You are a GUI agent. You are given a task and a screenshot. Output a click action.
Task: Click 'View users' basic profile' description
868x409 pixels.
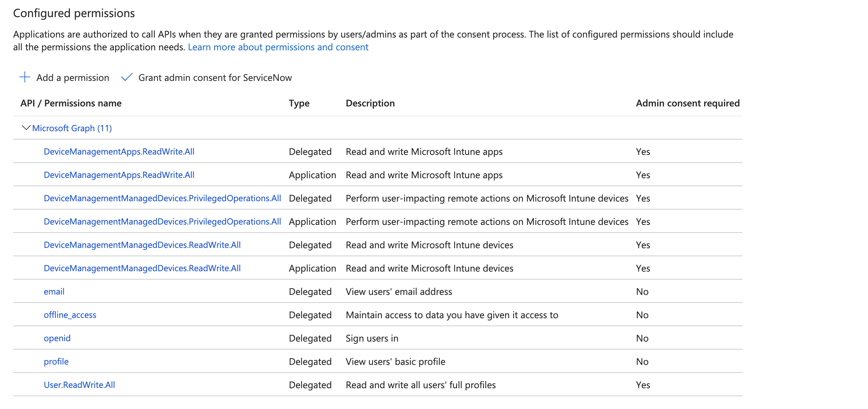(x=396, y=362)
